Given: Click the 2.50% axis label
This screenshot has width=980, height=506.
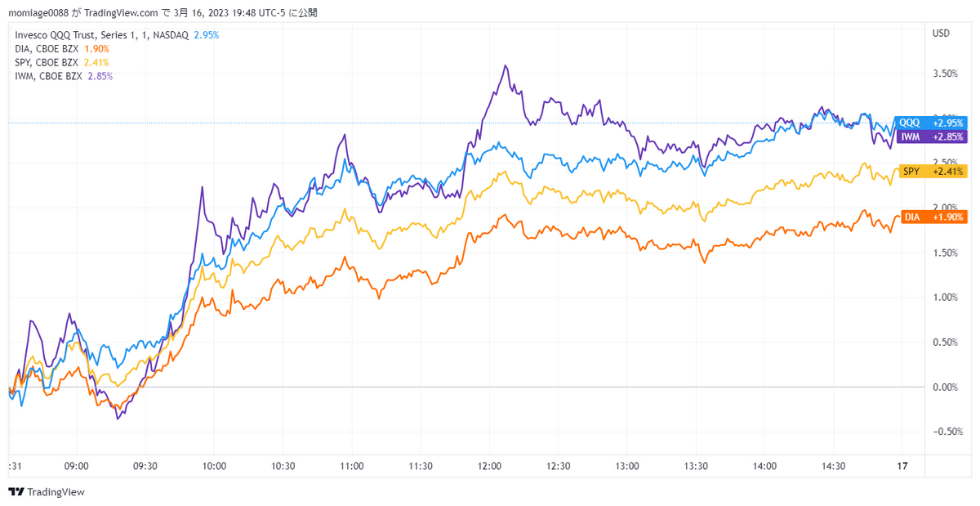Looking at the screenshot, I should [944, 163].
